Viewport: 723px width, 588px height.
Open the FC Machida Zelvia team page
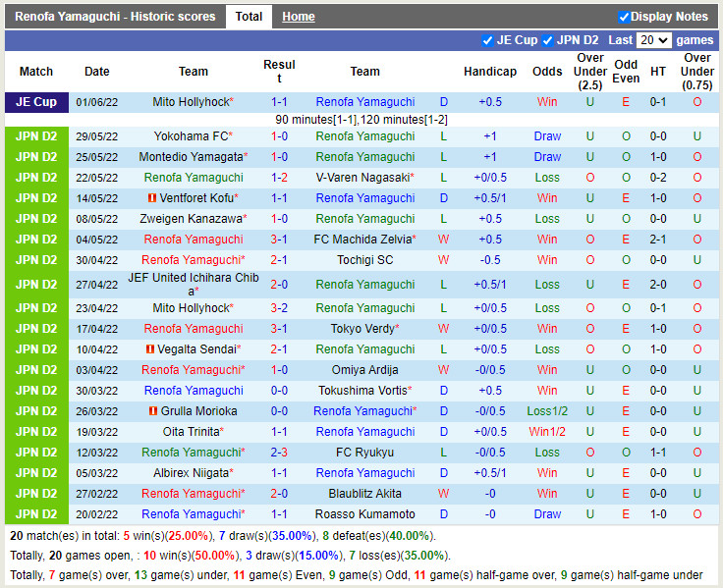pyautogui.click(x=362, y=240)
